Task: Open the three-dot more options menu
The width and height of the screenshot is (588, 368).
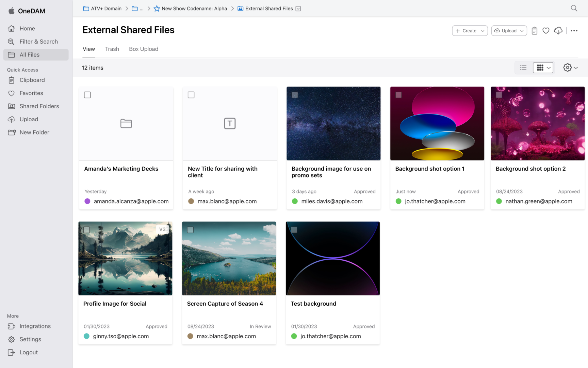Action: point(574,31)
